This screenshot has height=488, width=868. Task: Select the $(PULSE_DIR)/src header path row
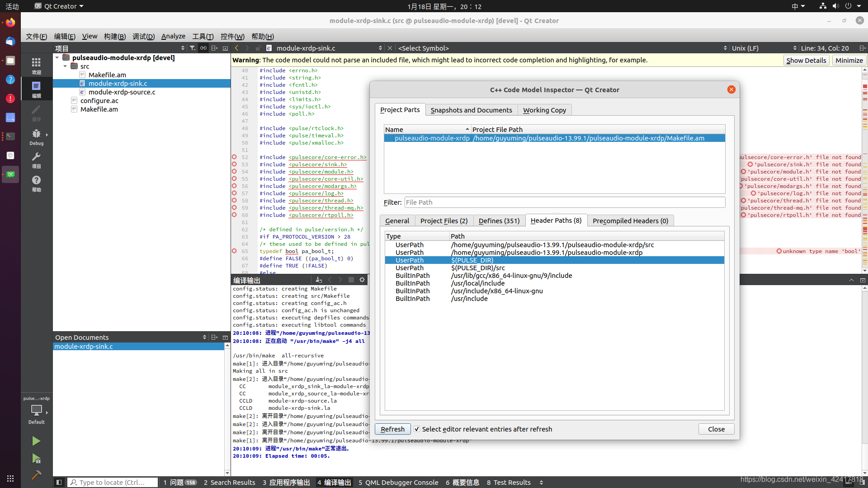click(x=478, y=268)
